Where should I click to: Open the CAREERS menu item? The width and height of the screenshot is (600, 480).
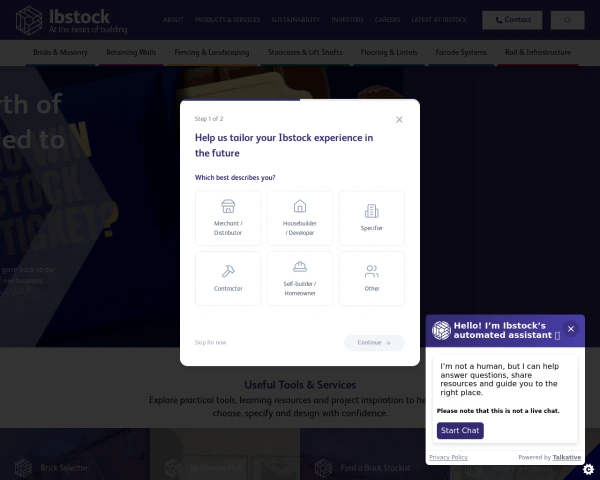[387, 20]
